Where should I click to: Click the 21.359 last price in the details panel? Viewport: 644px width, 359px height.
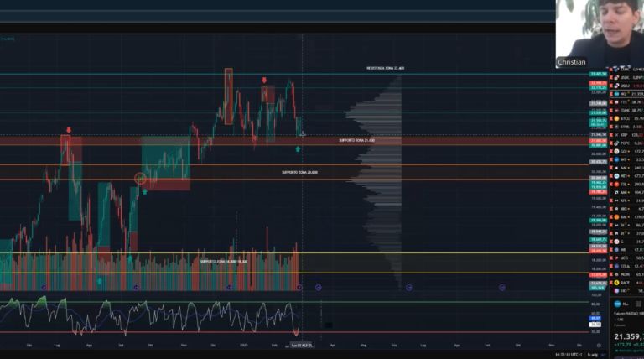tap(629, 336)
